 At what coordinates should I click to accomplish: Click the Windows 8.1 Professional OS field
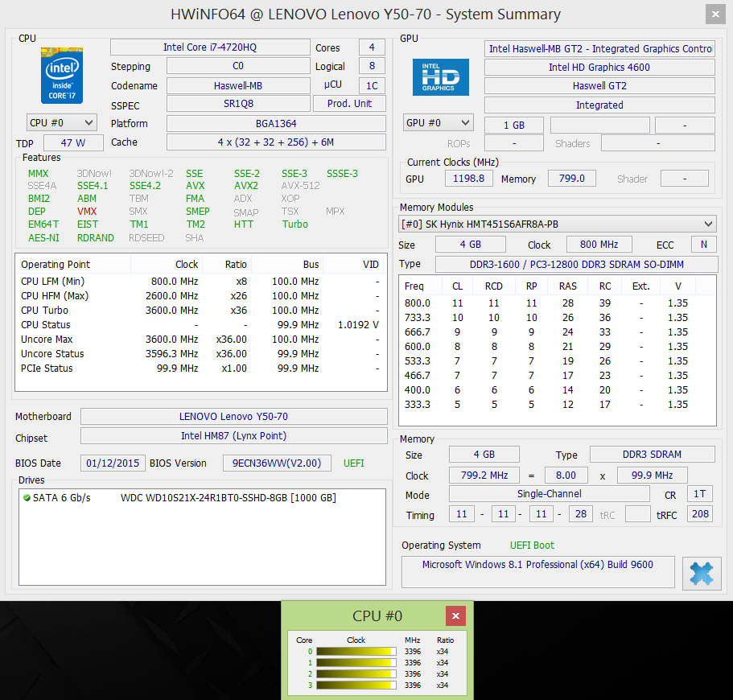(x=537, y=571)
